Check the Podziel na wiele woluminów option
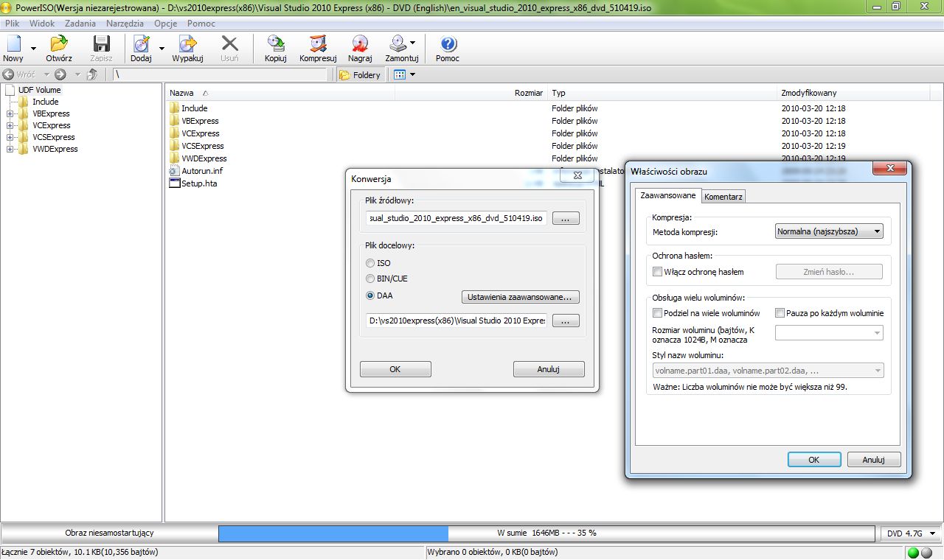Image resolution: width=944 pixels, height=560 pixels. [658, 313]
